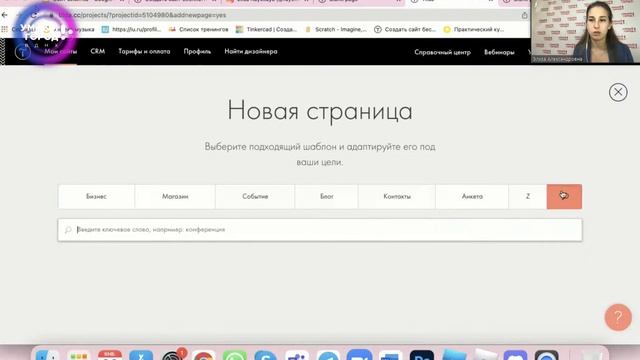Open Профиль in the top menu
This screenshot has height=360, width=640.
click(x=197, y=51)
